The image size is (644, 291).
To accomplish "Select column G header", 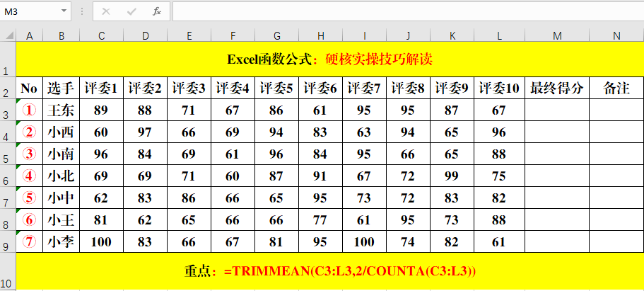I will pyautogui.click(x=277, y=36).
